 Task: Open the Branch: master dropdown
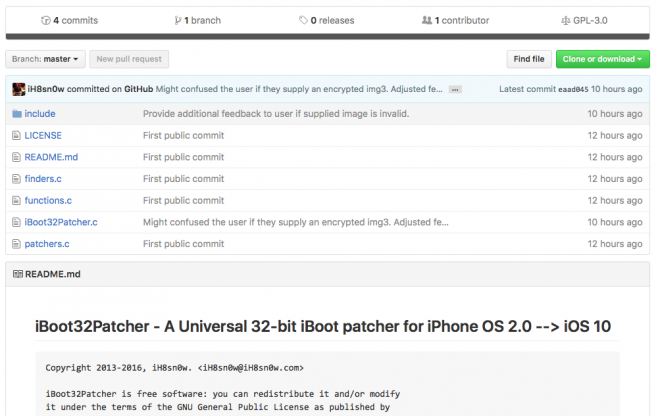point(45,59)
